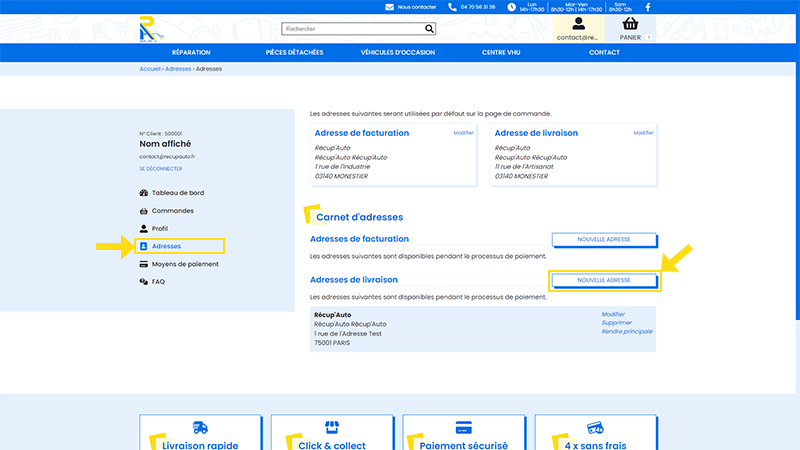Click Rendre principale on PARIS address
This screenshot has width=800, height=450.
pos(627,331)
